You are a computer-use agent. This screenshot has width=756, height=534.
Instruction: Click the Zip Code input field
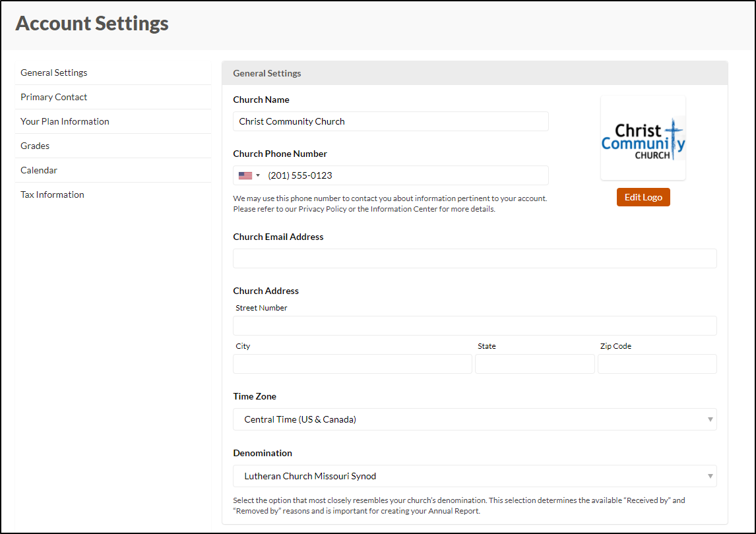pyautogui.click(x=657, y=364)
